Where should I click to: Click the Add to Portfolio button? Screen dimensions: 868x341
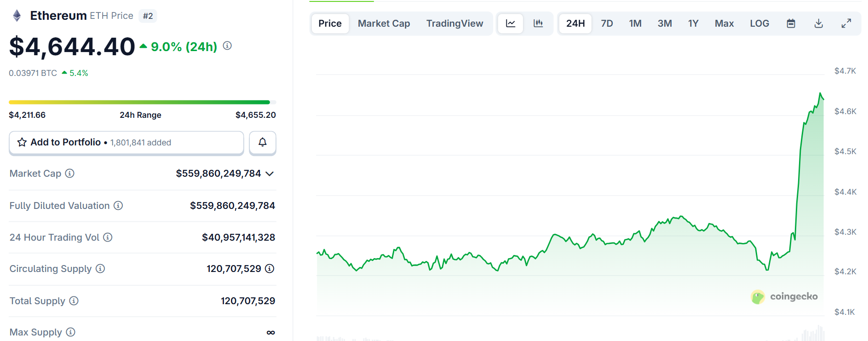[126, 143]
